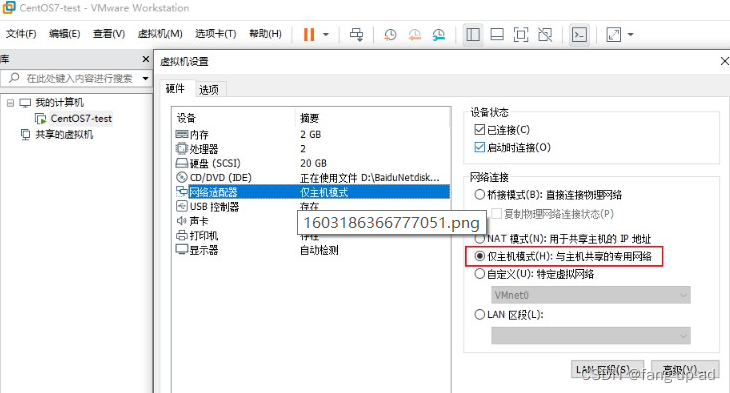Click revert to snapshot icon

(414, 34)
